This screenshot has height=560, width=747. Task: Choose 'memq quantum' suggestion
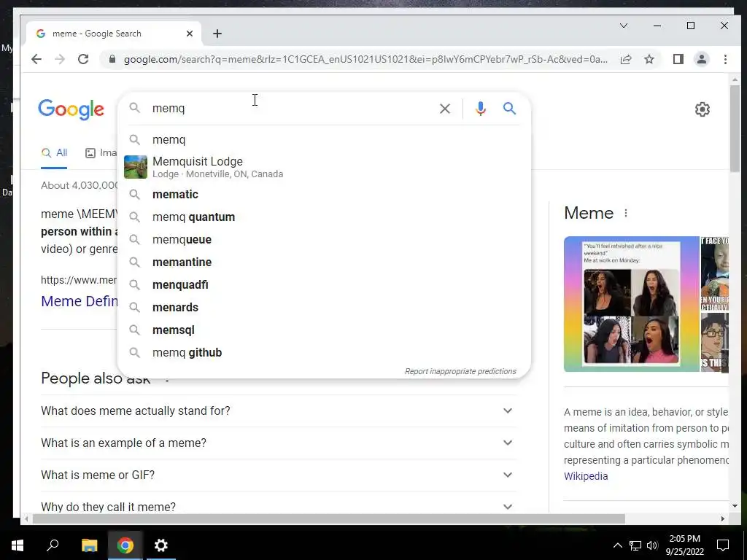pos(324,217)
